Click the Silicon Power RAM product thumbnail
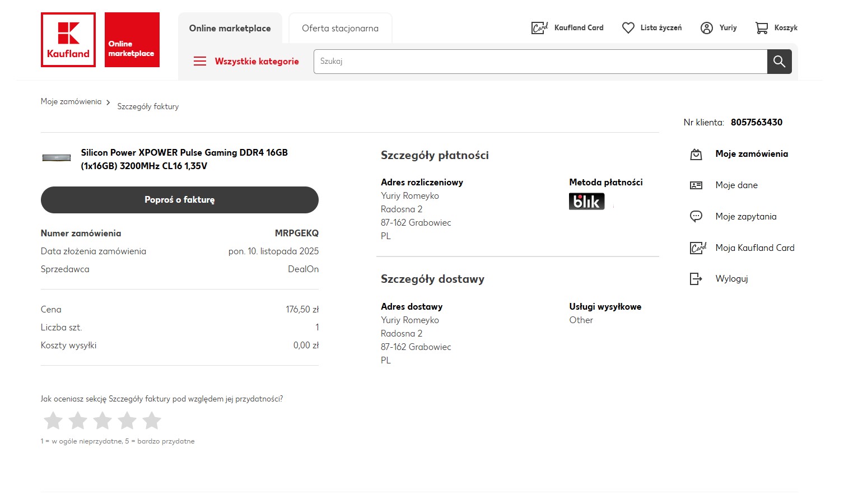858x504 pixels. tap(57, 158)
